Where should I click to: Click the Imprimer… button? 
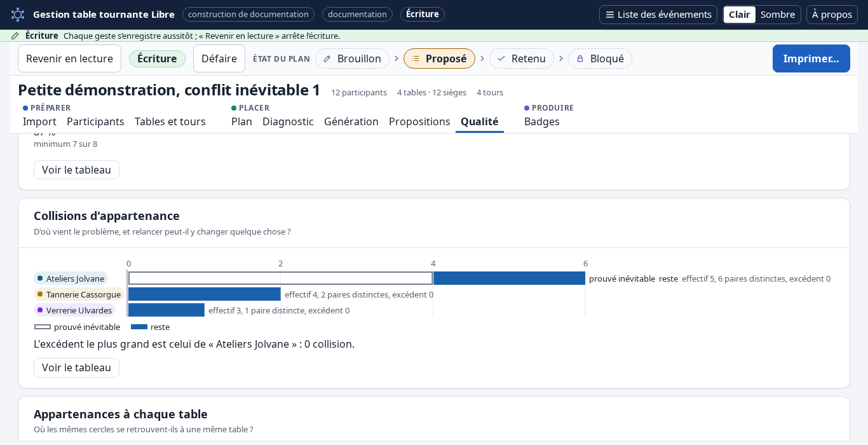(811, 58)
